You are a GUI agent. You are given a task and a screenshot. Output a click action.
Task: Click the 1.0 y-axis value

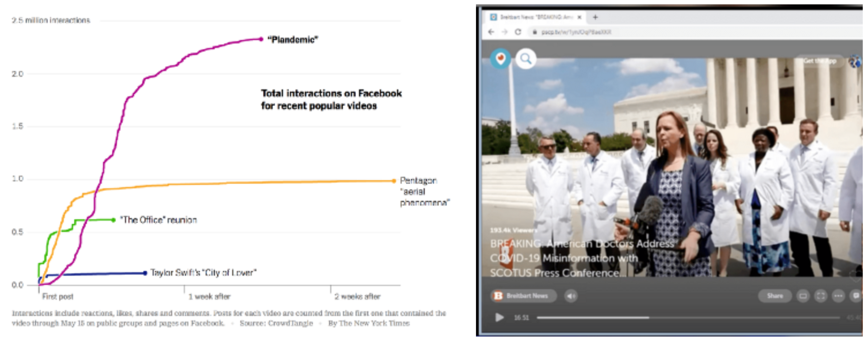17,179
